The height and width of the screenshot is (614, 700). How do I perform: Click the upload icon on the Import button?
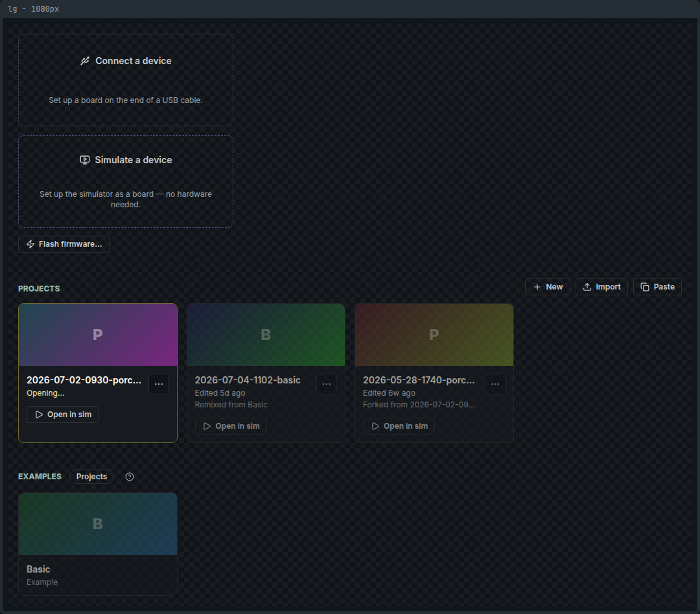587,287
